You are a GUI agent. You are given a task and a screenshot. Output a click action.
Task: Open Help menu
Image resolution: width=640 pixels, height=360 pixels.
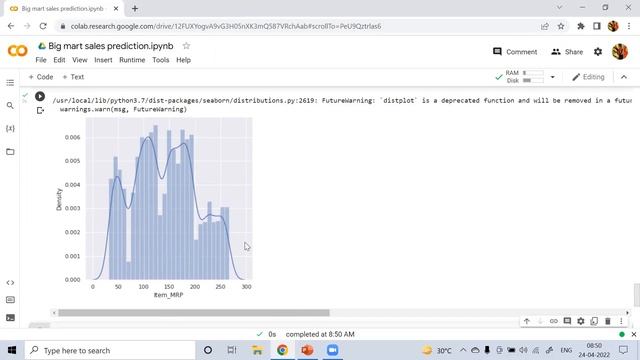pos(184,60)
